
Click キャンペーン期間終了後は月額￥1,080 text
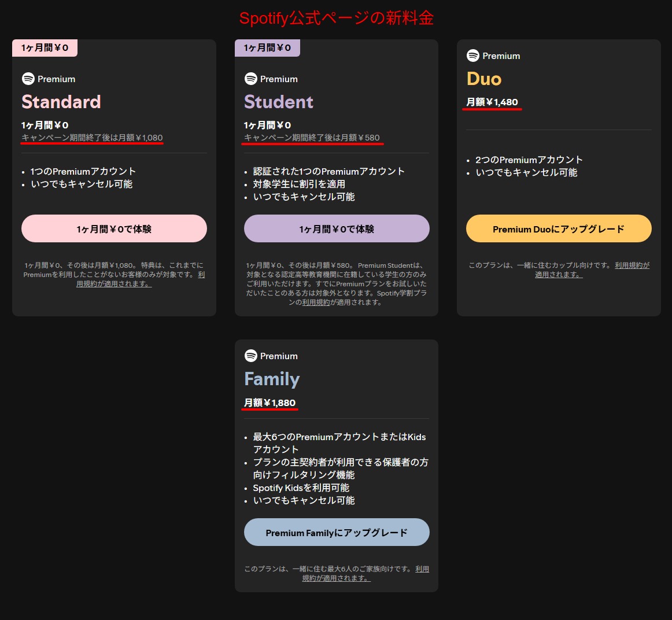coord(92,138)
